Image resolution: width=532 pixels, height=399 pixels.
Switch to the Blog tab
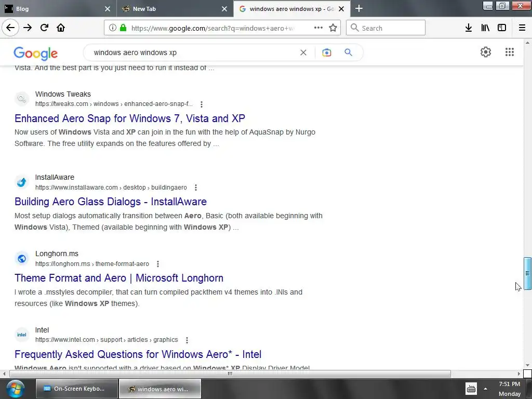point(58,9)
